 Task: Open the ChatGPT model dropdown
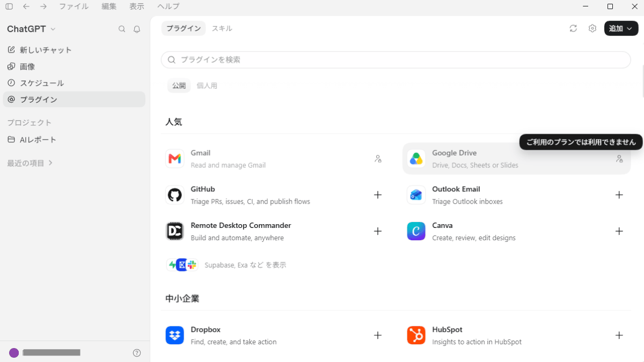(31, 29)
